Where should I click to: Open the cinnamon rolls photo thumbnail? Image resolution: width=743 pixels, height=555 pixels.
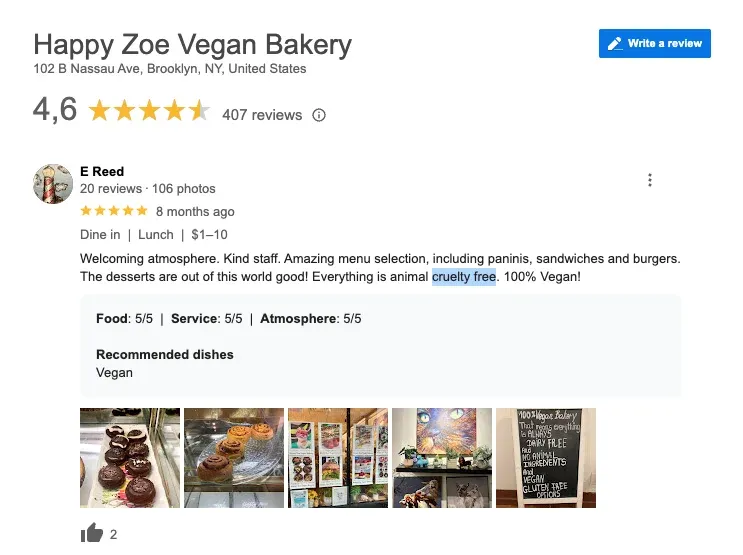pyautogui.click(x=234, y=458)
